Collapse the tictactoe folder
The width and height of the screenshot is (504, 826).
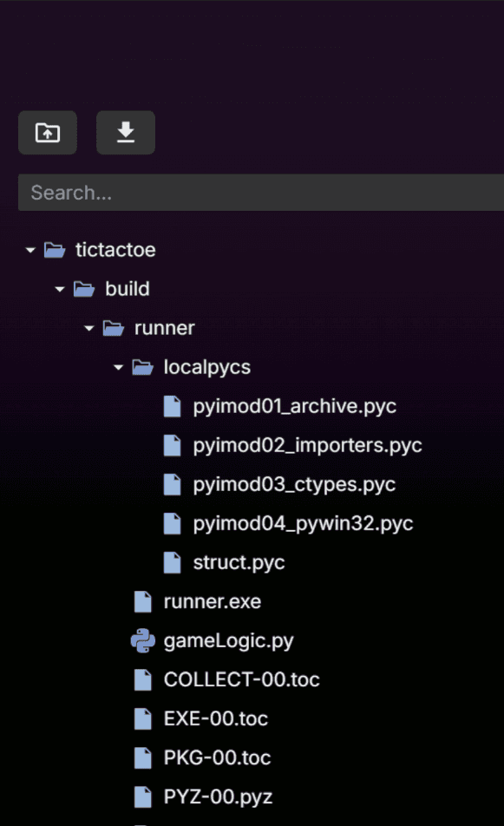[x=29, y=250]
